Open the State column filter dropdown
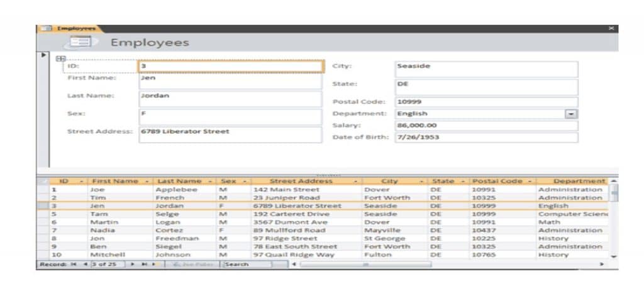 click(x=464, y=182)
